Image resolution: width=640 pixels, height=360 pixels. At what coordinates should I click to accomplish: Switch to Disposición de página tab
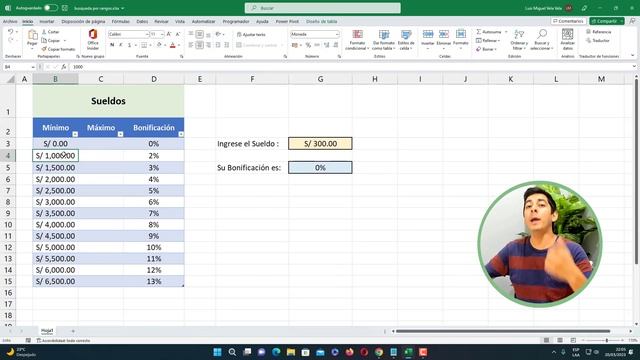[83, 21]
